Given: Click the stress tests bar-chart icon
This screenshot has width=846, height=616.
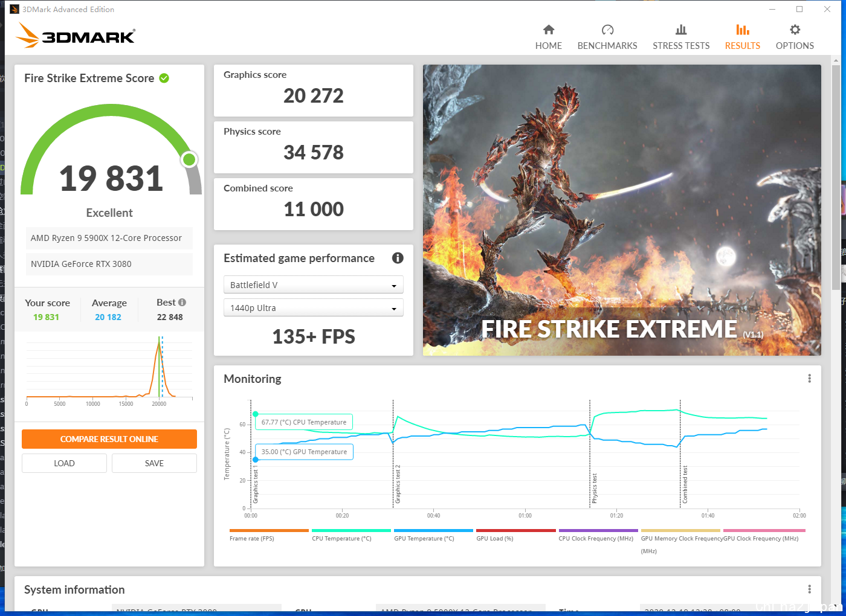Looking at the screenshot, I should click(x=681, y=30).
